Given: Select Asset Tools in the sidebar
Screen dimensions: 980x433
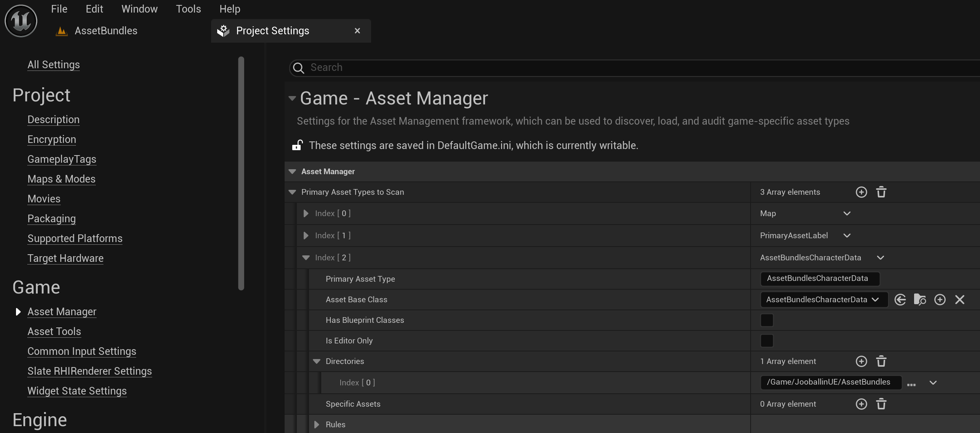Looking at the screenshot, I should point(54,332).
